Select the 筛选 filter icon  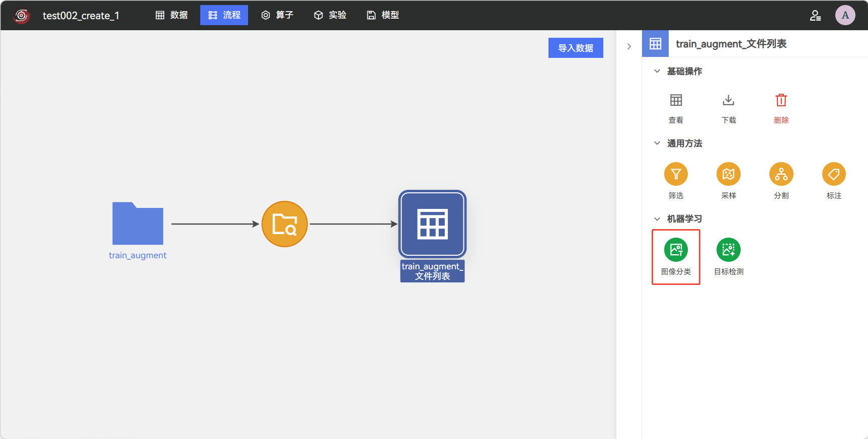pyautogui.click(x=676, y=174)
